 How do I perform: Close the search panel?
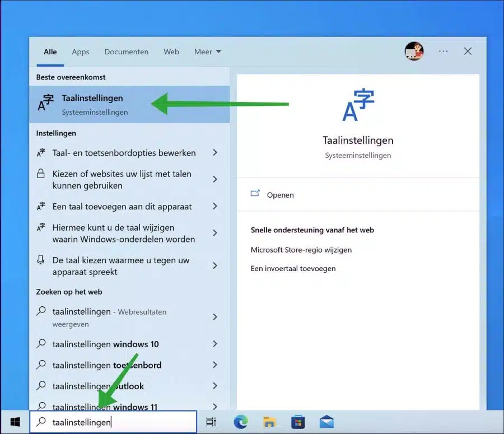point(468,51)
